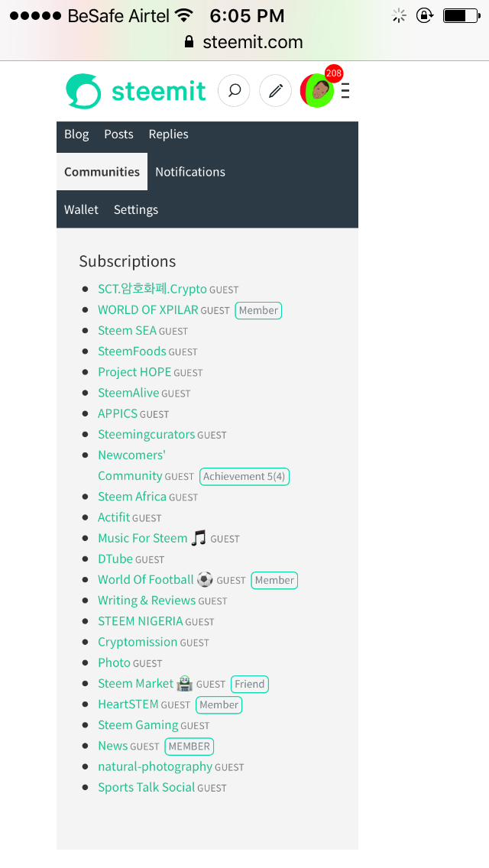Open the search magnifier icon
Screen dimensions: 489x868
click(x=235, y=91)
